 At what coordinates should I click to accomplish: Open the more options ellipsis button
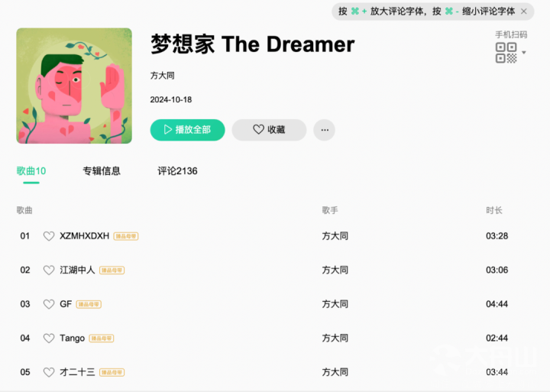pyautogui.click(x=325, y=130)
